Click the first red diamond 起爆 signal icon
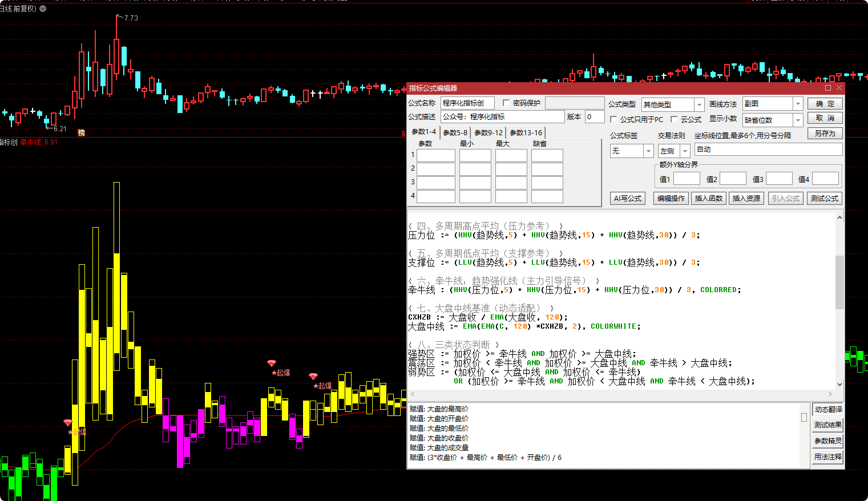This screenshot has height=501, width=868. (x=68, y=423)
